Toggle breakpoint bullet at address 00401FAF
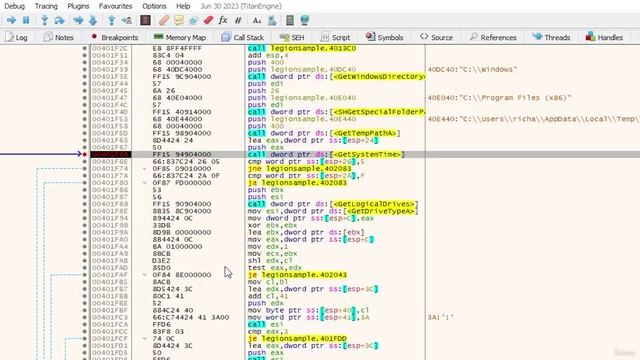Viewport: 640px width, 360px height. [84, 275]
